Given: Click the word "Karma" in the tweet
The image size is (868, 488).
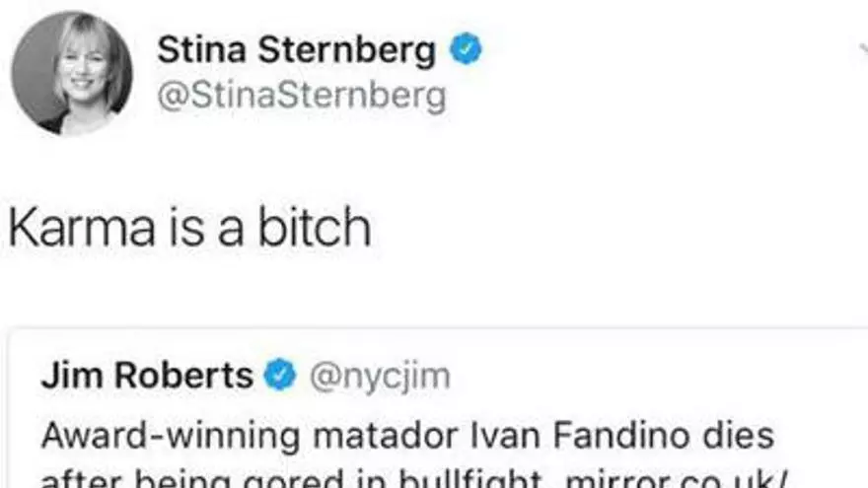Looking at the screenshot, I should coord(81,228).
